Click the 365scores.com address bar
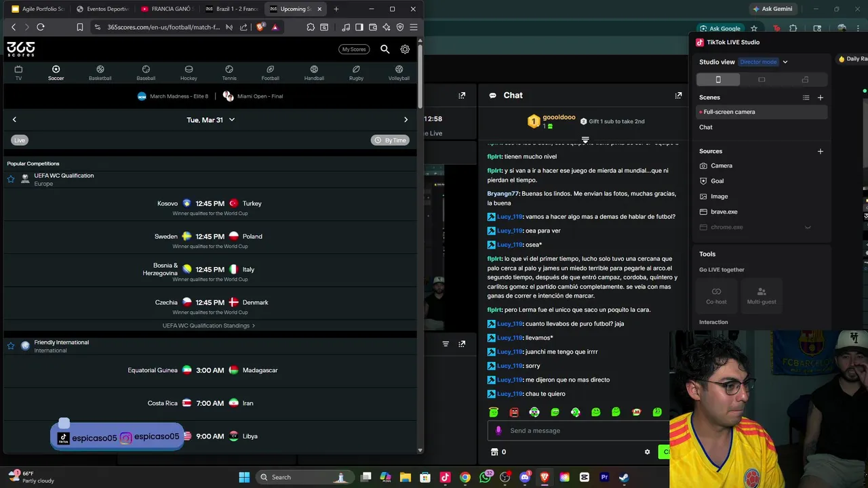Image resolution: width=868 pixels, height=488 pixels. pyautogui.click(x=163, y=27)
